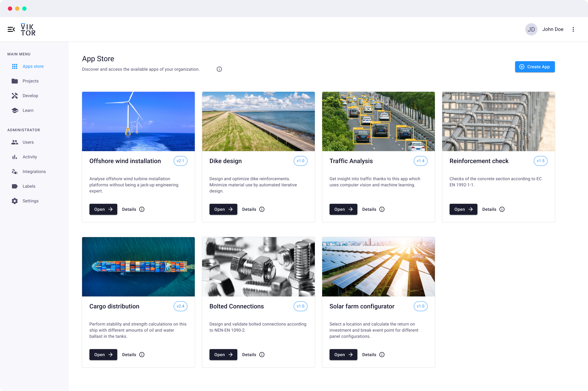Image resolution: width=588 pixels, height=391 pixels.
Task: Select Apps store grid icon in sidebar
Action: pyautogui.click(x=15, y=66)
